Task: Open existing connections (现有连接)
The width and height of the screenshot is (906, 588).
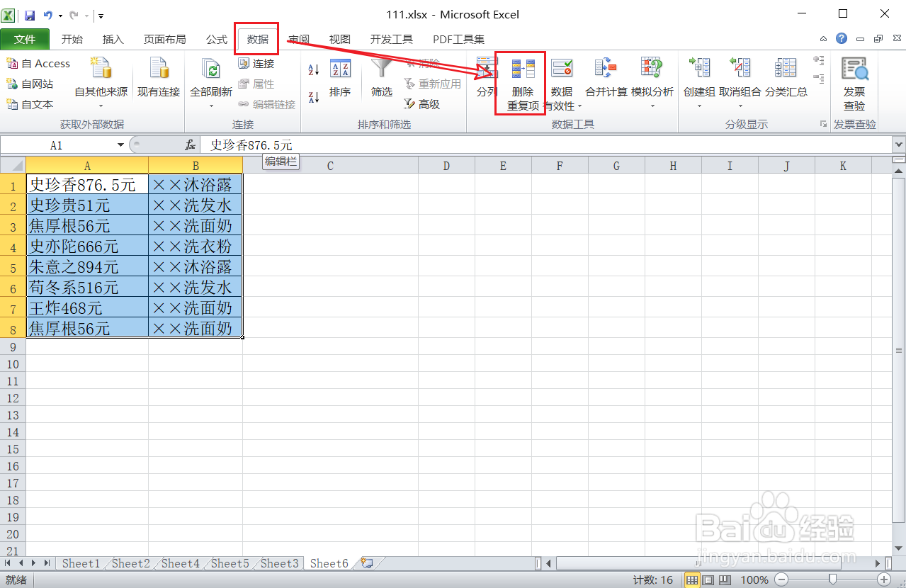Action: click(x=159, y=78)
